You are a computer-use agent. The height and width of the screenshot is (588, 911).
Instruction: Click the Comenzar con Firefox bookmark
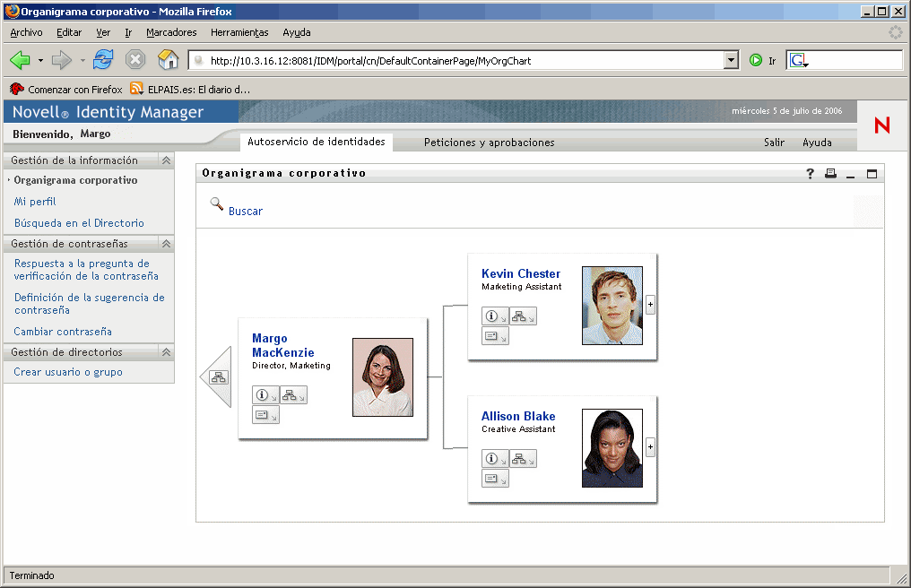[x=67, y=89]
